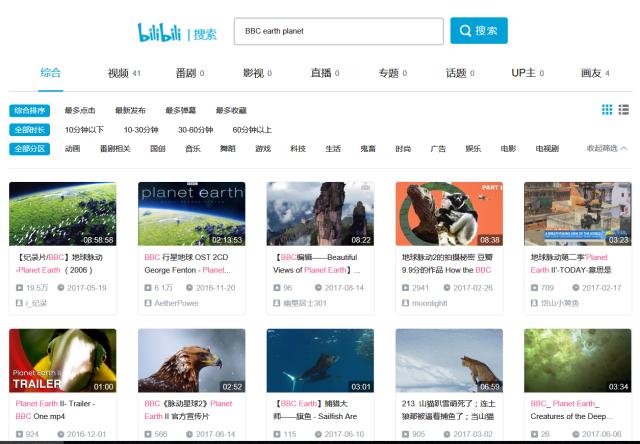
Task: Click the magnifier search button 搜索
Action: [x=479, y=31]
